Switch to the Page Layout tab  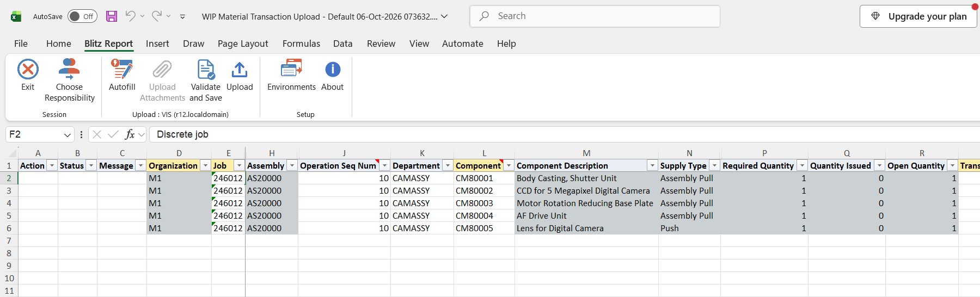[243, 44]
